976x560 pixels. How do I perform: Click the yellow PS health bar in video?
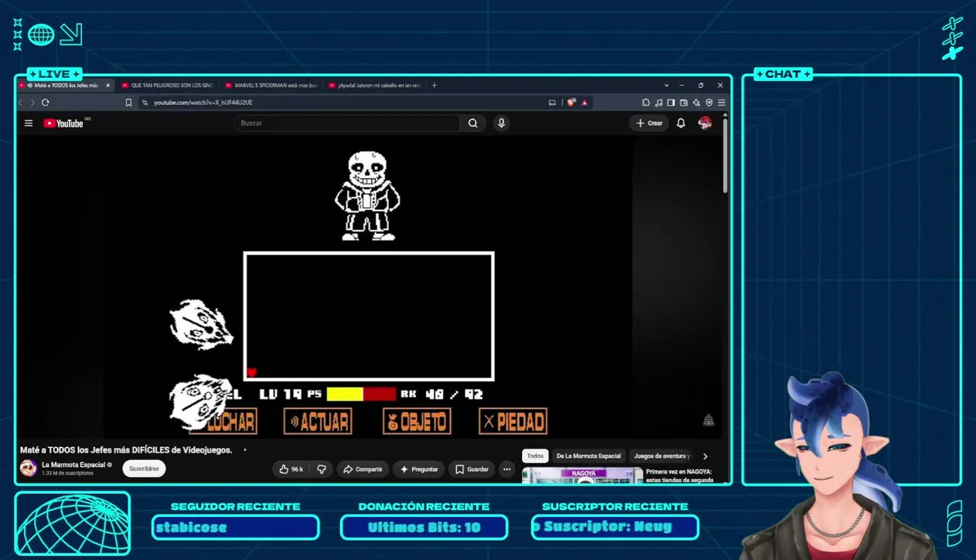345,394
